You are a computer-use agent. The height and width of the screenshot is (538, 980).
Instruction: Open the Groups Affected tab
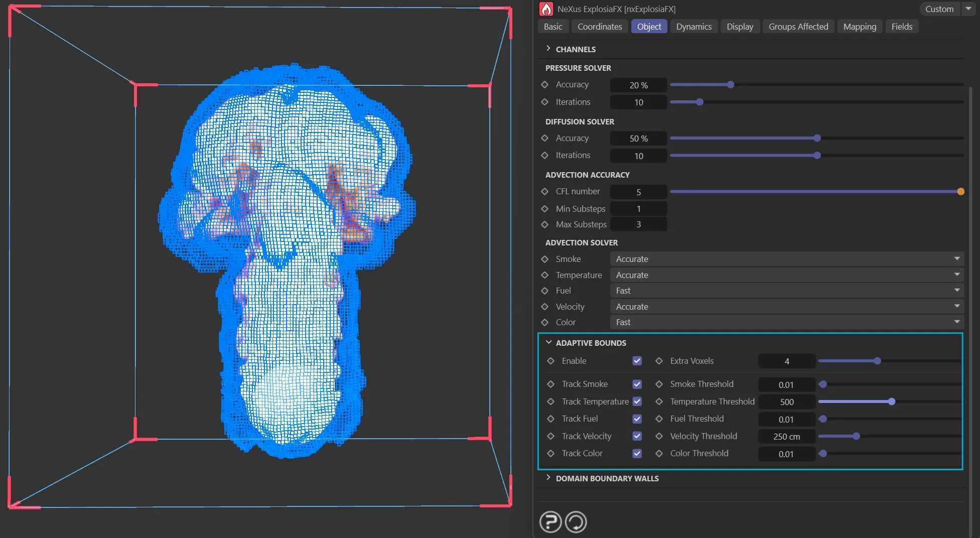[x=798, y=27]
